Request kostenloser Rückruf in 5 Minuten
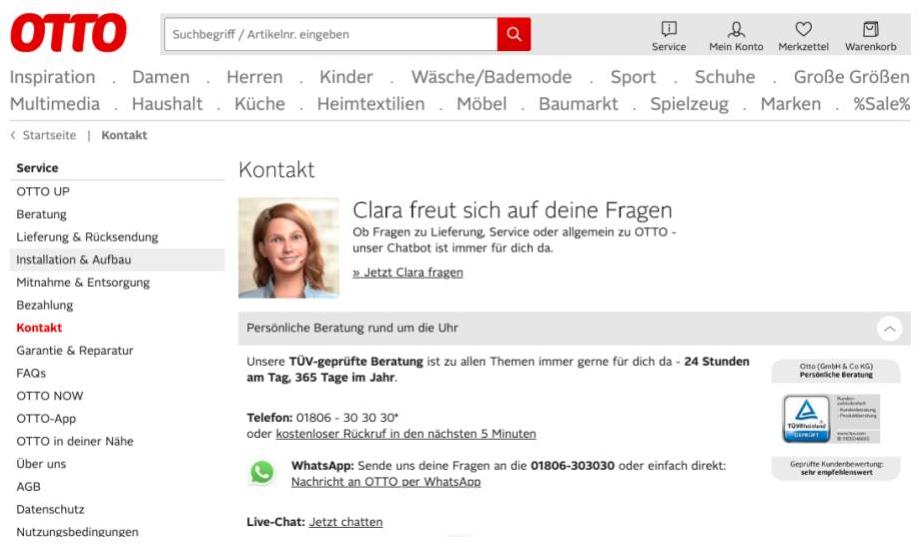The height and width of the screenshot is (554, 924). [x=406, y=434]
